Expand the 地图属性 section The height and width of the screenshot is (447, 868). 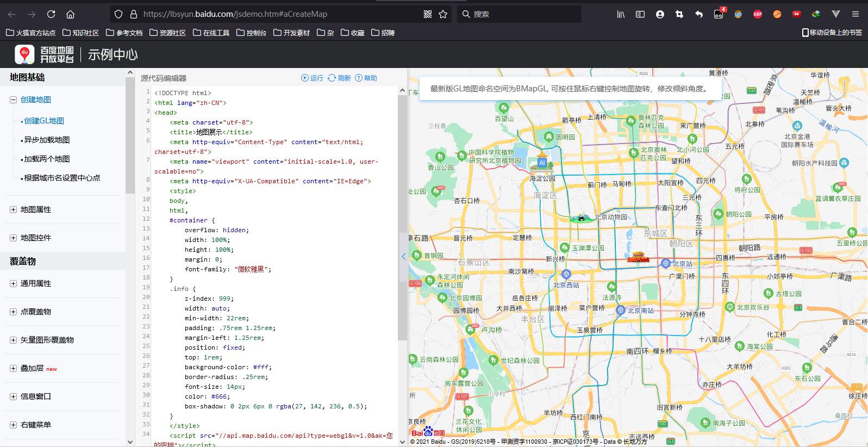point(13,209)
